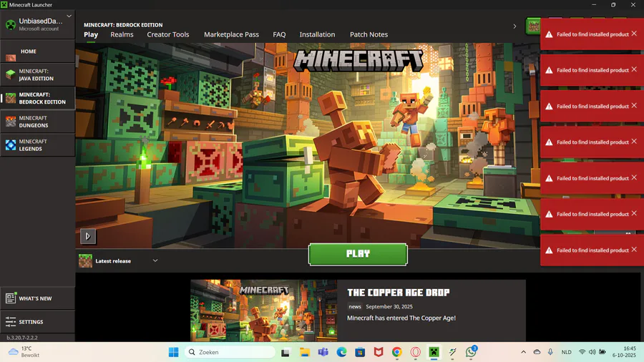
Task: Open the FAQ tab
Action: pos(279,34)
